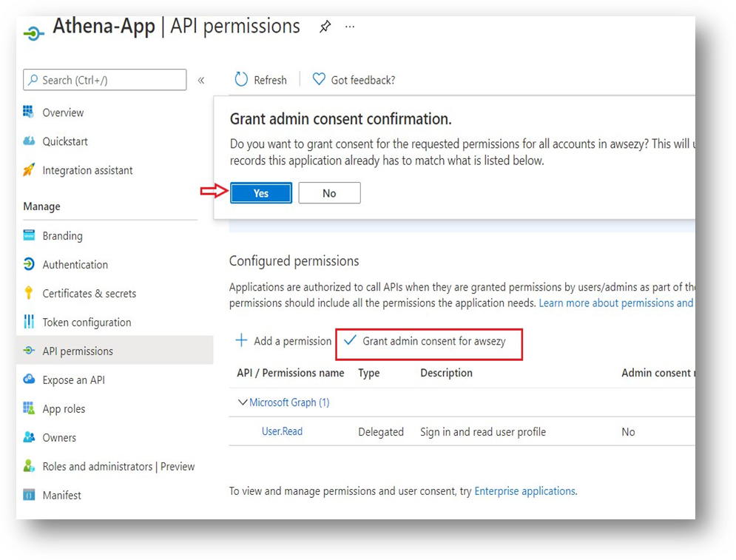The height and width of the screenshot is (560, 736).
Task: Click the Admin consent column header
Action: coord(658,373)
